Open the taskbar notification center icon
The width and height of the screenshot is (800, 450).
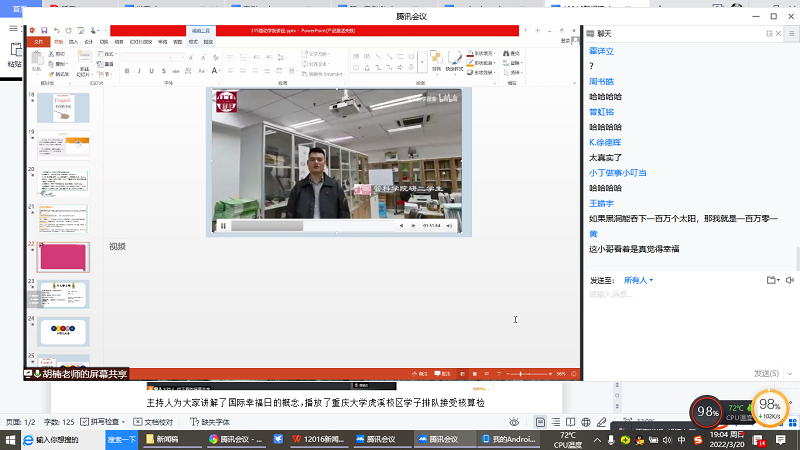click(x=781, y=439)
